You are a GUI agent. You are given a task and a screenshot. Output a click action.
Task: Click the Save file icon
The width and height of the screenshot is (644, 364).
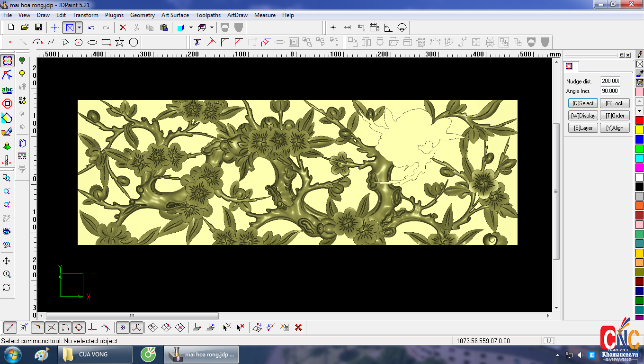[38, 27]
